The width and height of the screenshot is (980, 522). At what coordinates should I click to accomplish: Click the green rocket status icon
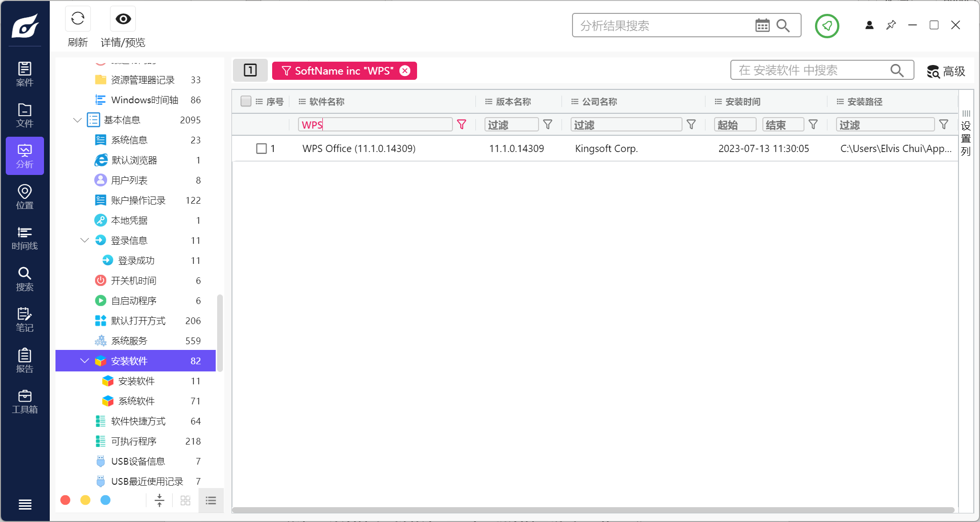[826, 26]
